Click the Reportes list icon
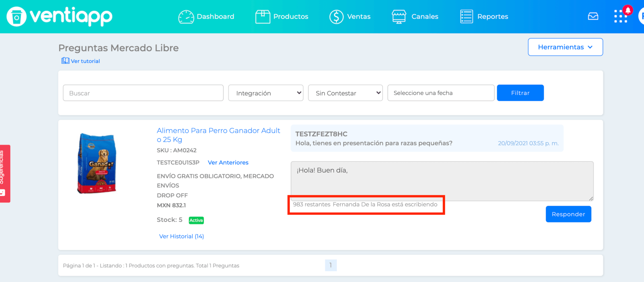 [466, 17]
